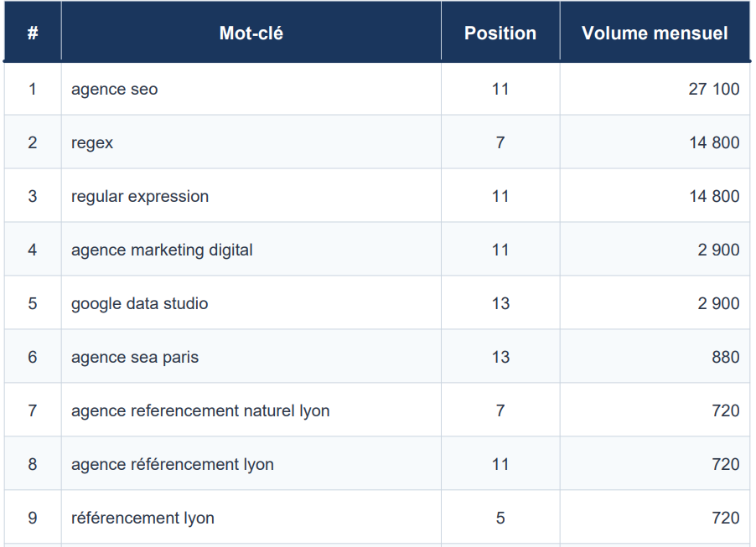The height and width of the screenshot is (547, 756).
Task: Select the 'regular expression' keyword row
Action: 140,196
